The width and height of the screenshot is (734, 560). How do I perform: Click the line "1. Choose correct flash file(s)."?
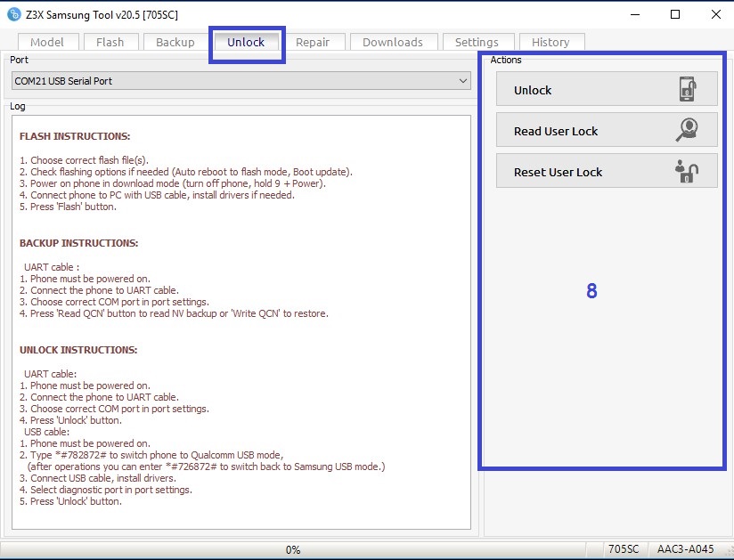tap(84, 160)
